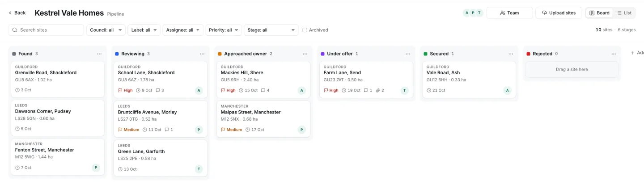Click A assignee avatar on School Lane card
Image resolution: width=644 pixels, height=185 pixels.
click(199, 90)
